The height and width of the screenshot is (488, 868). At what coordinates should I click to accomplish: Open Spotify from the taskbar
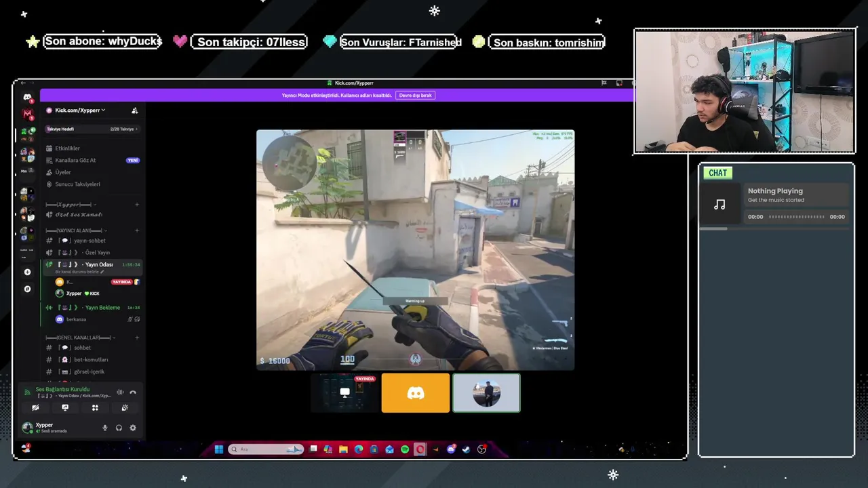click(x=405, y=449)
